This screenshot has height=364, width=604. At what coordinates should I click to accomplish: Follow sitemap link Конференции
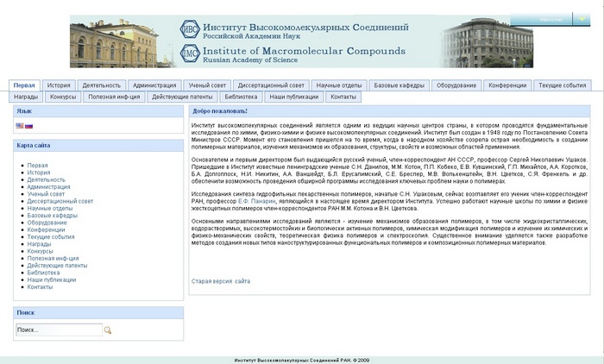point(46,229)
